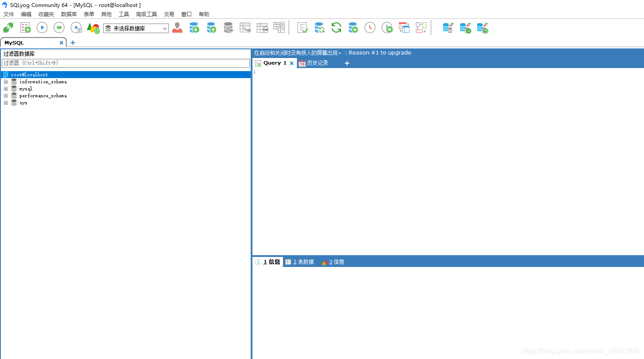Open the 表单 menu
The height and width of the screenshot is (359, 644).
[89, 14]
